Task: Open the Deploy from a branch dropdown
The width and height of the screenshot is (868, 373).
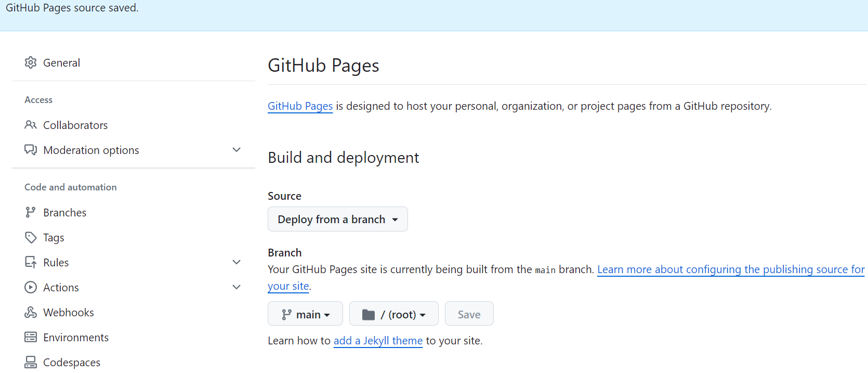Action: (338, 219)
